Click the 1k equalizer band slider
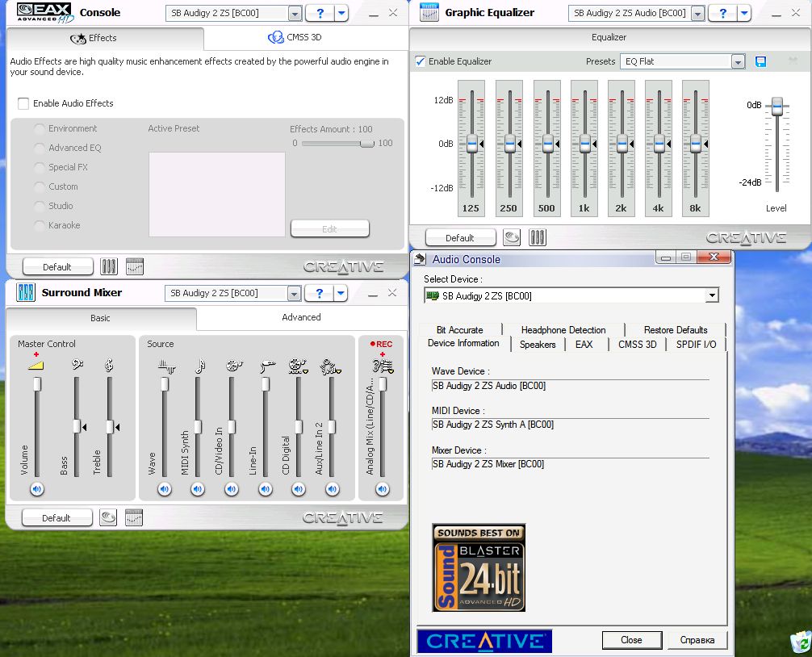 [584, 144]
